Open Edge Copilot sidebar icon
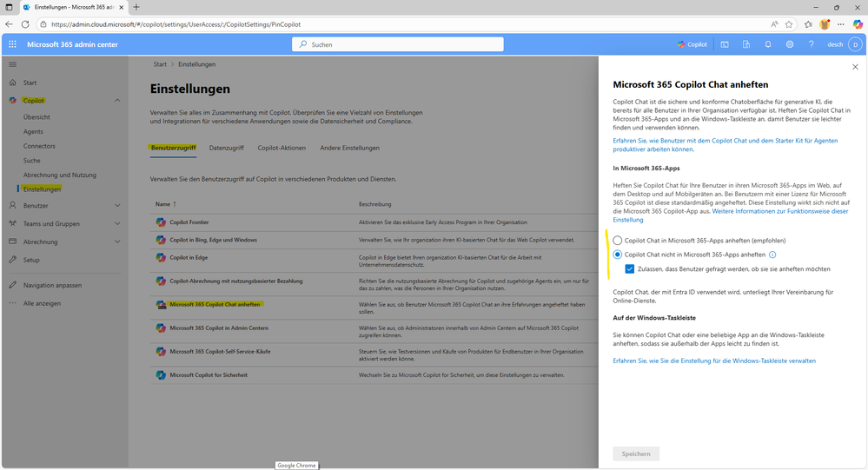868x470 pixels. 858,24
